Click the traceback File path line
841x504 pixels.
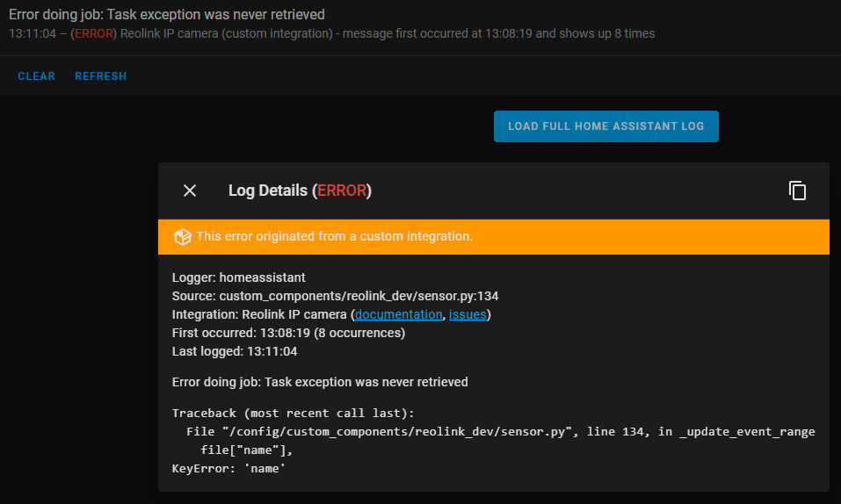click(500, 432)
